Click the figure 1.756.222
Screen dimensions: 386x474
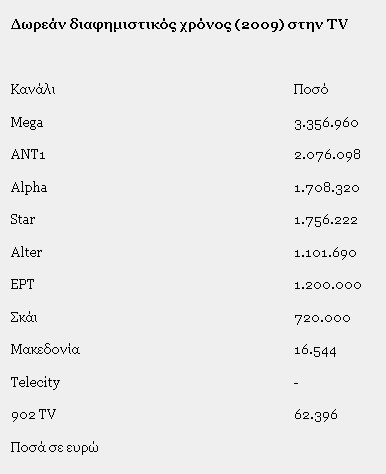[x=326, y=220]
